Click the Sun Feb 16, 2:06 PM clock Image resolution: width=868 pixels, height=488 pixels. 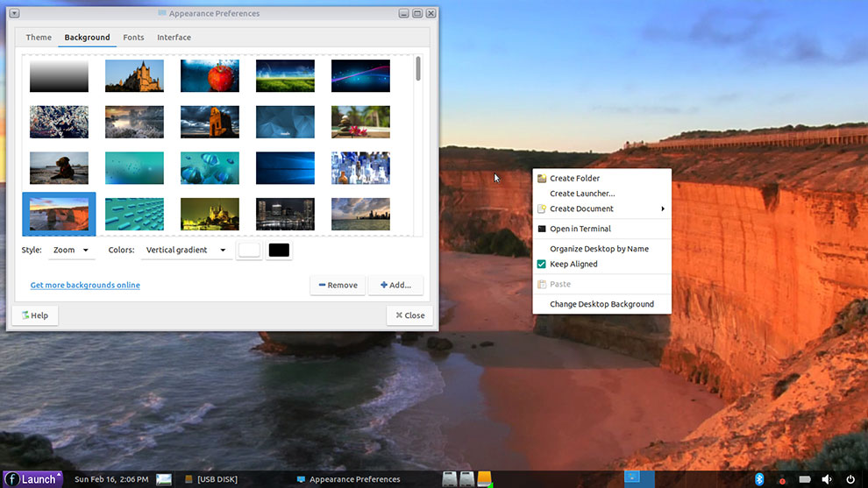point(111,479)
